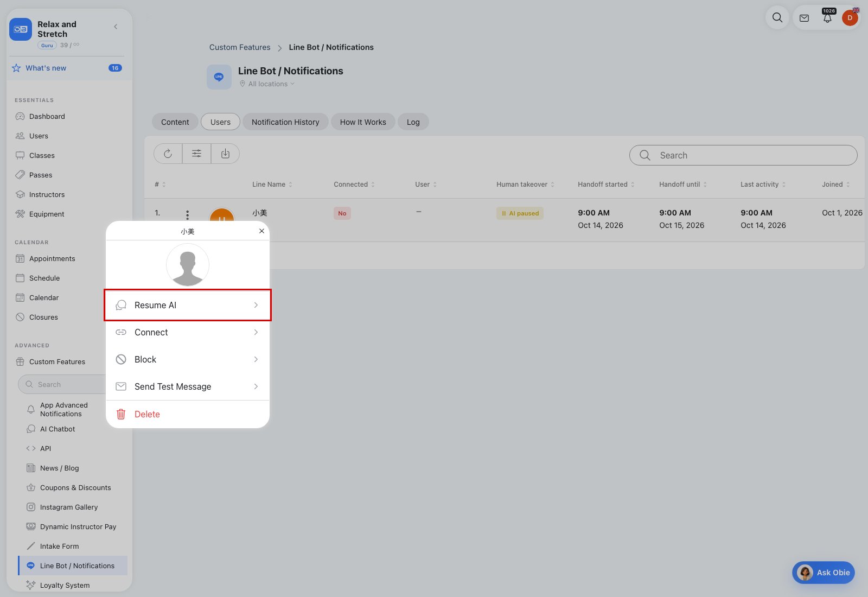Select Resume AI in the popup menu
This screenshot has height=597, width=868.
click(x=188, y=305)
